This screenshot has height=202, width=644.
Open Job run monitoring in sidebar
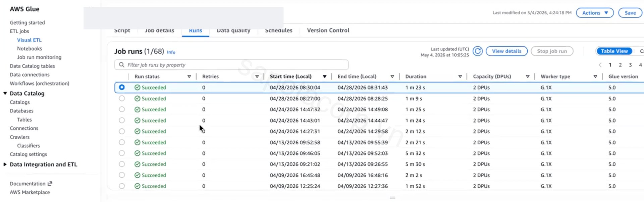pos(39,57)
